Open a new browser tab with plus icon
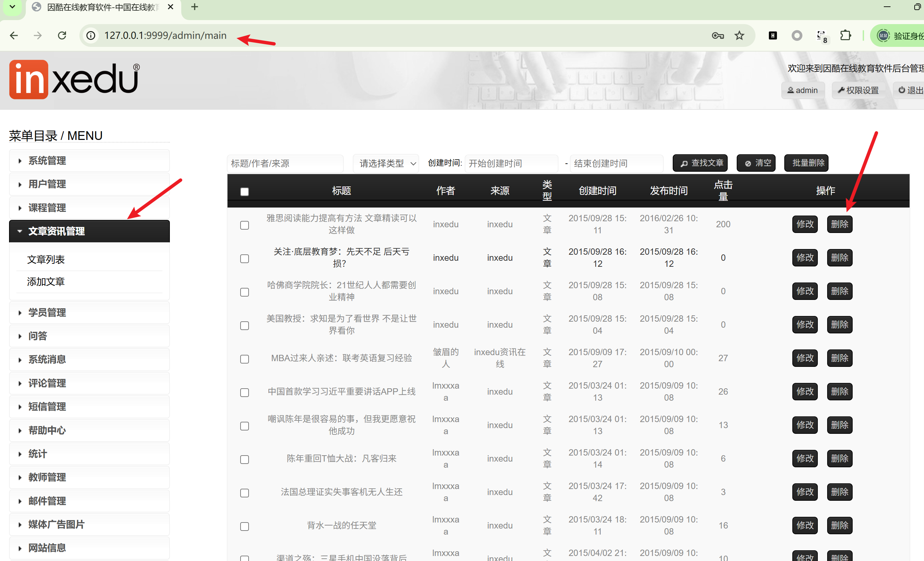Image resolution: width=924 pixels, height=561 pixels. [194, 7]
